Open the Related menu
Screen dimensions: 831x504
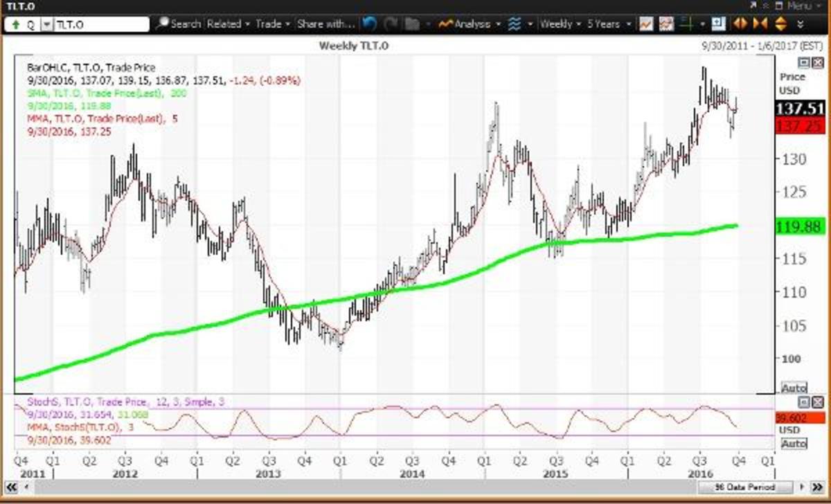228,24
